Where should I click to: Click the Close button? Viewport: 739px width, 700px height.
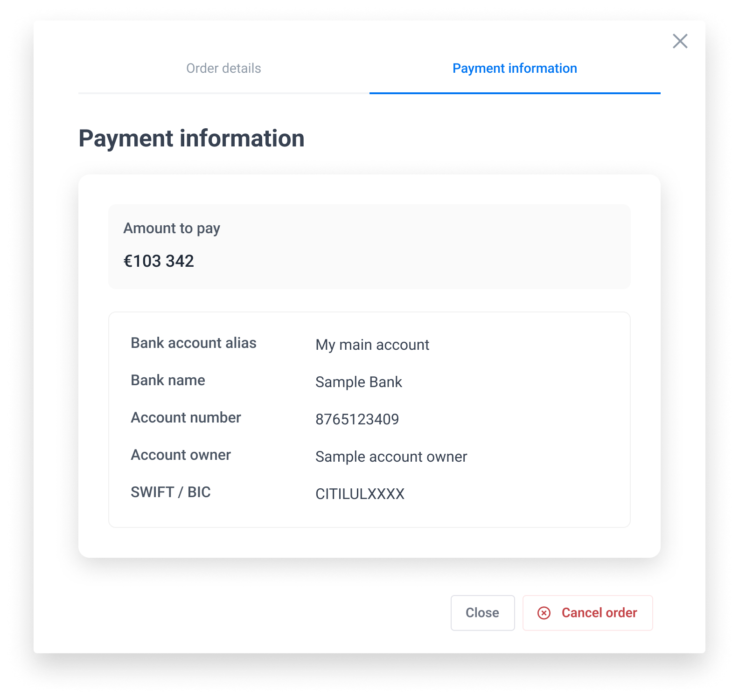482,613
